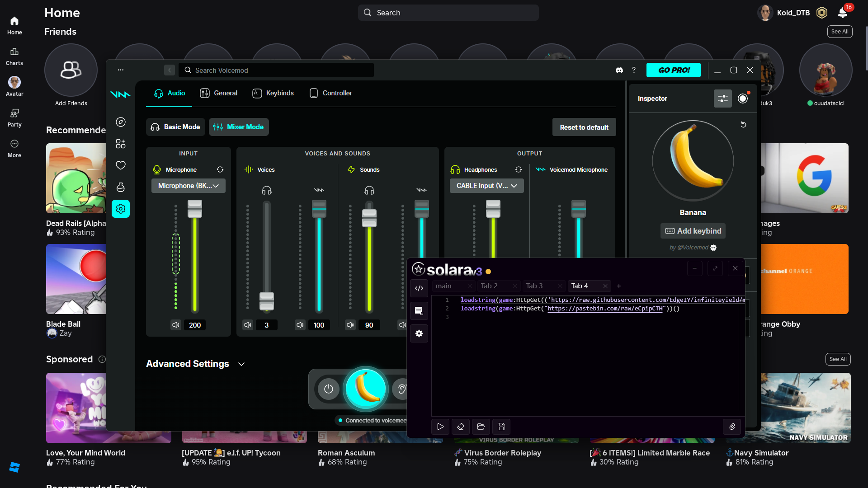Click the Add keybind button
The height and width of the screenshot is (488, 868).
tap(693, 231)
